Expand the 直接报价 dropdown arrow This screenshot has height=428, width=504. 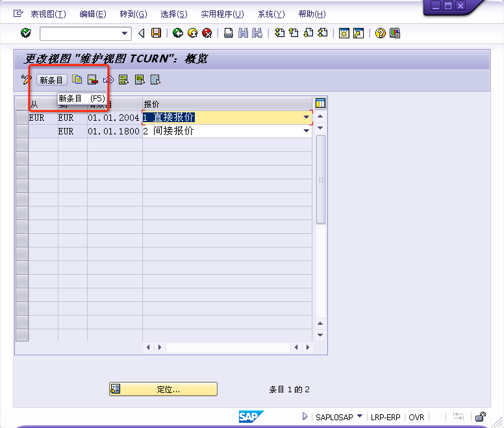point(307,118)
